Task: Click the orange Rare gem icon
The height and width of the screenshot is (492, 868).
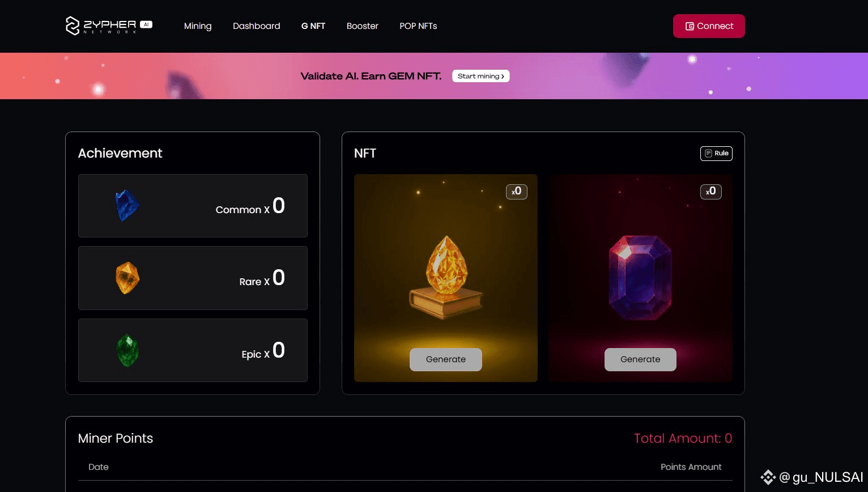Action: point(127,278)
